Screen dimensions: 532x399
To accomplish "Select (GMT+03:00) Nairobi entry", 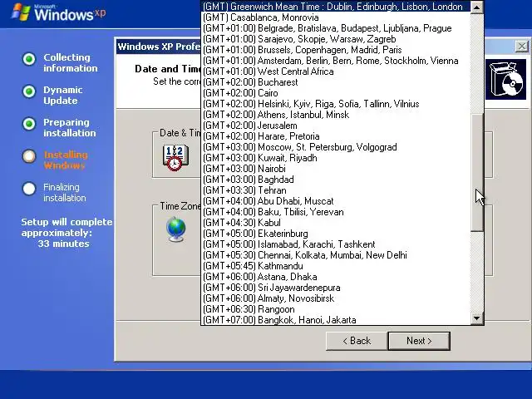I will coord(336,169).
